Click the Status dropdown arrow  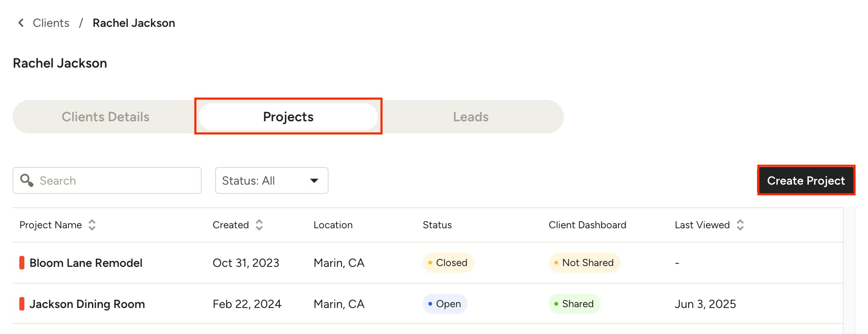pos(314,180)
